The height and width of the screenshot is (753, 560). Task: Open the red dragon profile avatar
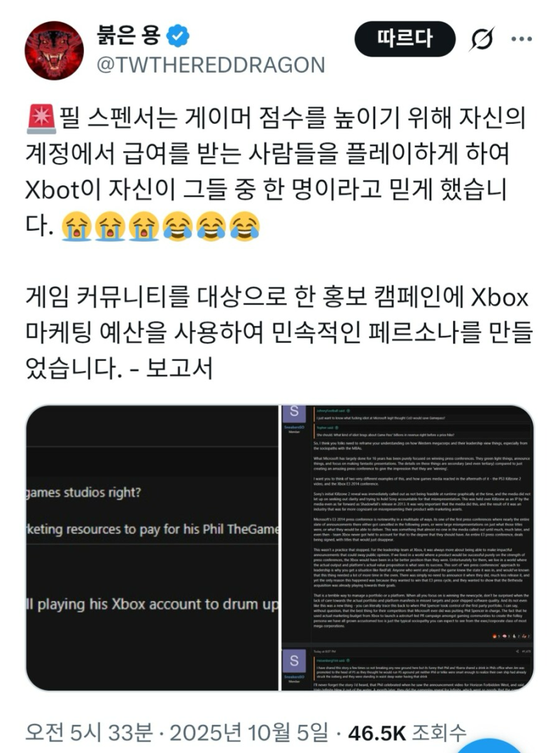54,50
